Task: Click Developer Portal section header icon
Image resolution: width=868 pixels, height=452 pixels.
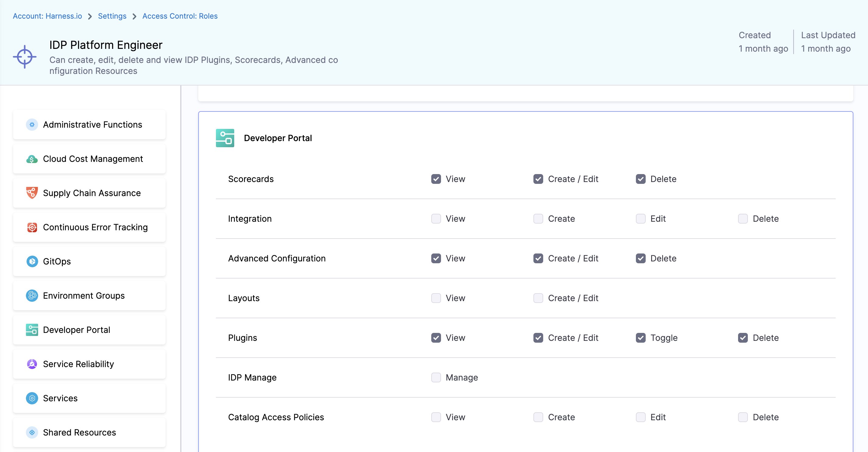Action: click(x=225, y=138)
